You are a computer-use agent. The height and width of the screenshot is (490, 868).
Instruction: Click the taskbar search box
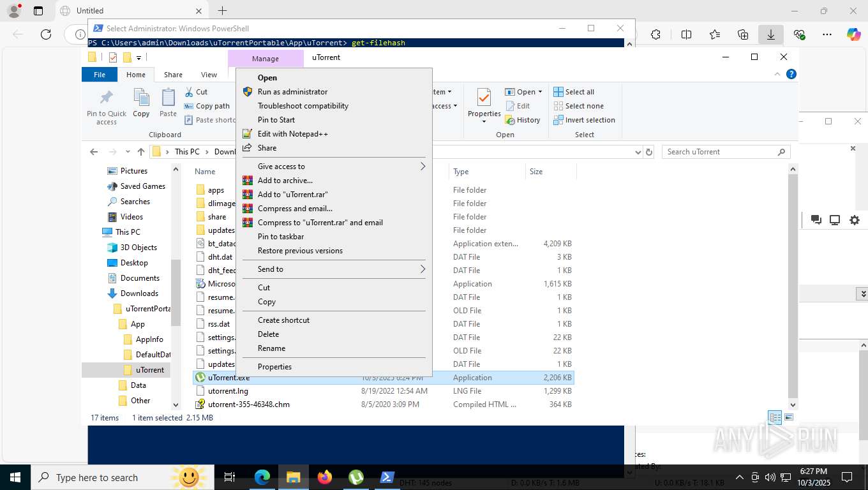pos(123,477)
